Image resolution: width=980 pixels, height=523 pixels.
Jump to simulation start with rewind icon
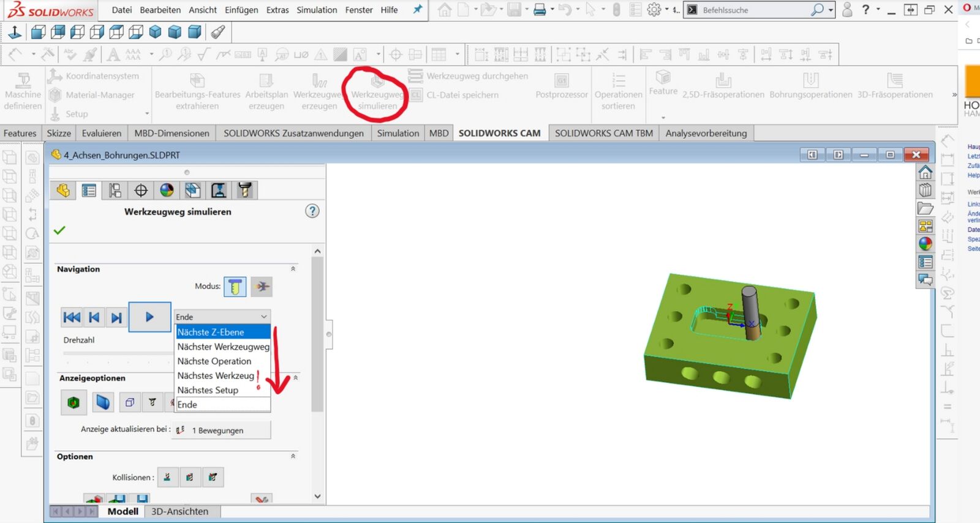[72, 317]
